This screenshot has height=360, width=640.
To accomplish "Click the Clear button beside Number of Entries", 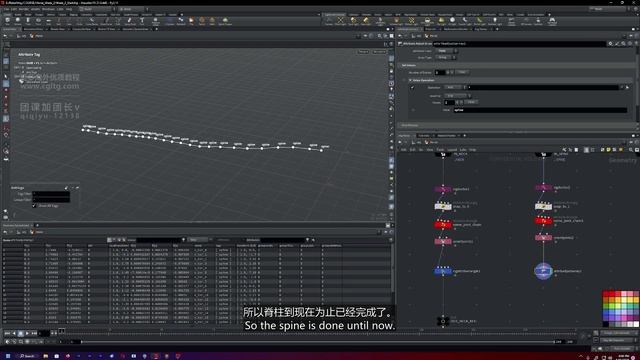I will pyautogui.click(x=462, y=72).
